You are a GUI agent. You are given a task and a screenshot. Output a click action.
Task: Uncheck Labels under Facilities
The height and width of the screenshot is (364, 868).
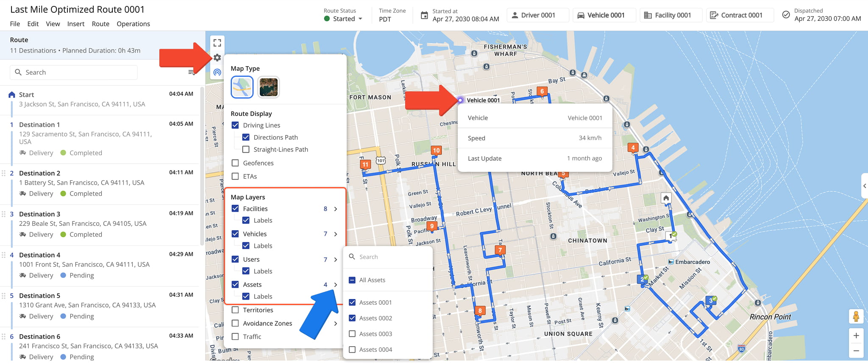click(x=246, y=220)
